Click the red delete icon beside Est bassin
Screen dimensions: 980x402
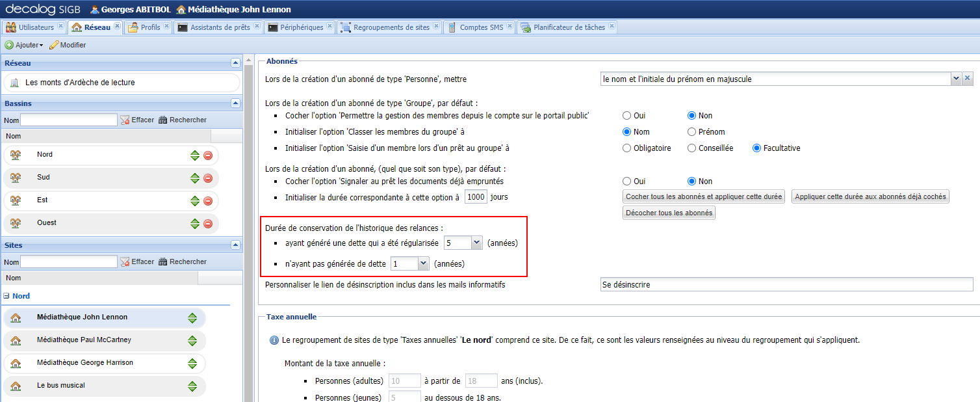click(x=209, y=200)
